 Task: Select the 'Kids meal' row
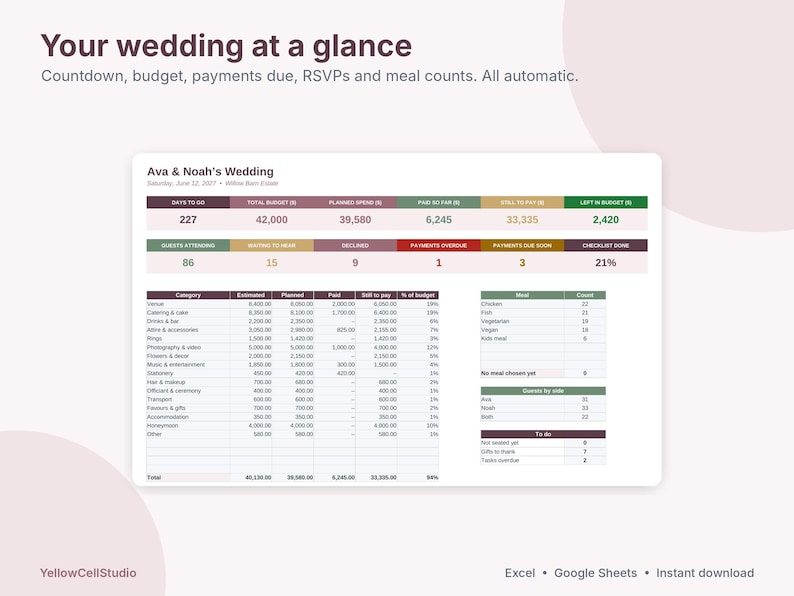[543, 338]
